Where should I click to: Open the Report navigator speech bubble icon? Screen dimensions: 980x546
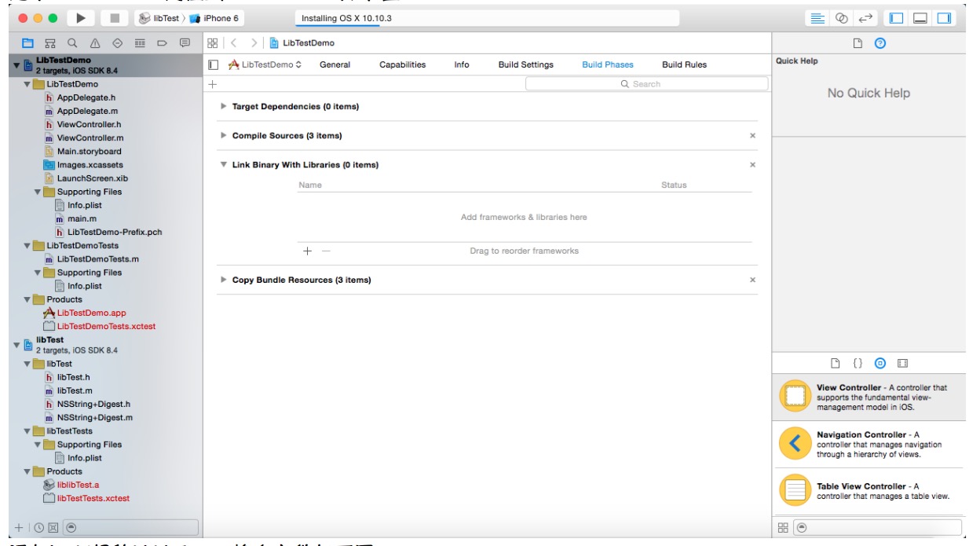point(185,42)
